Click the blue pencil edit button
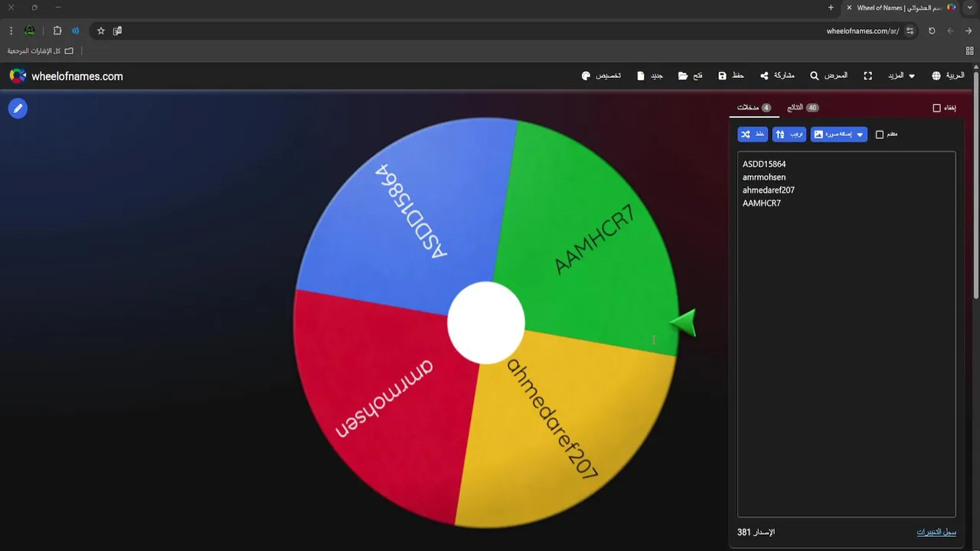Viewport: 980px width, 551px height. [18, 109]
